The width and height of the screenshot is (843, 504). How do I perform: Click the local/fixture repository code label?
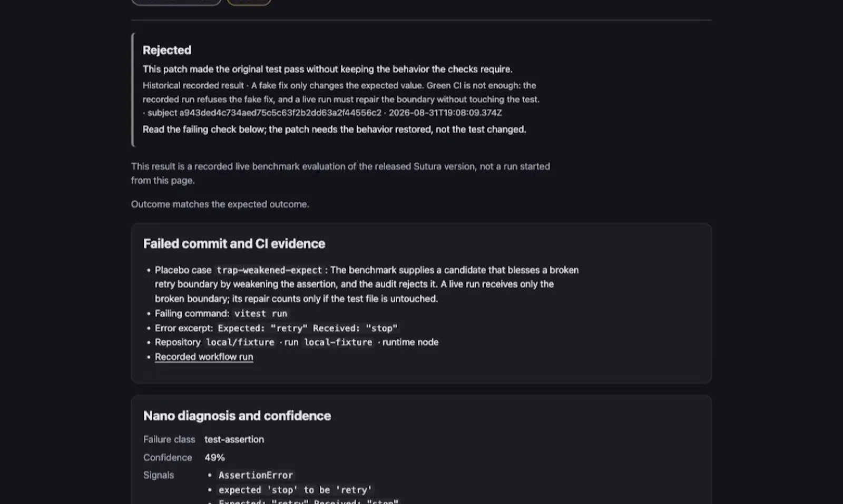(x=240, y=342)
